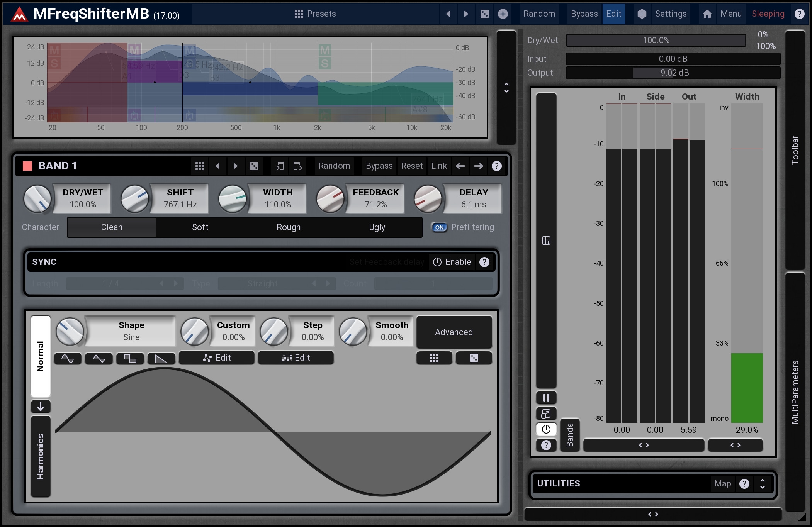Toggle Prefiltering ON switch
Image resolution: width=812 pixels, height=527 pixels.
click(439, 227)
